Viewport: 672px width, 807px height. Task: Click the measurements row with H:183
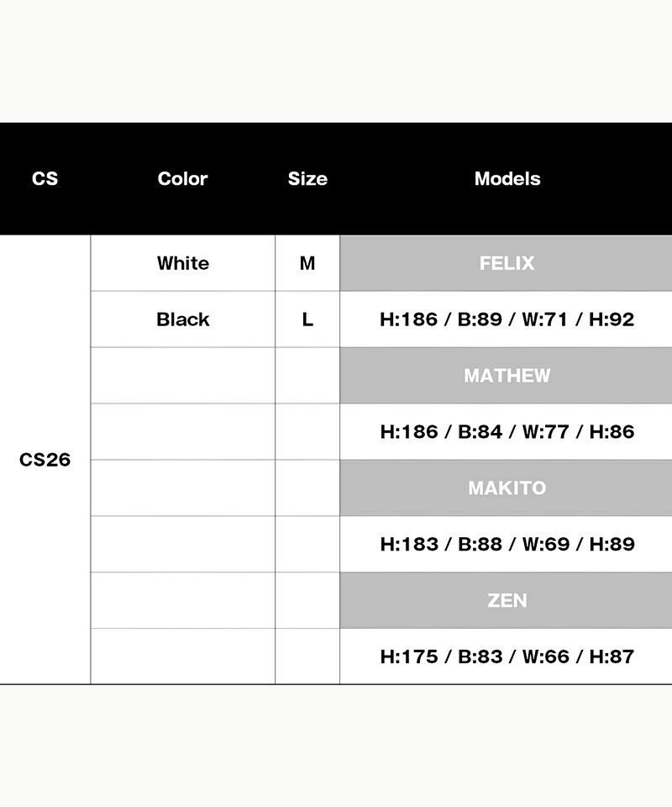coord(507,544)
